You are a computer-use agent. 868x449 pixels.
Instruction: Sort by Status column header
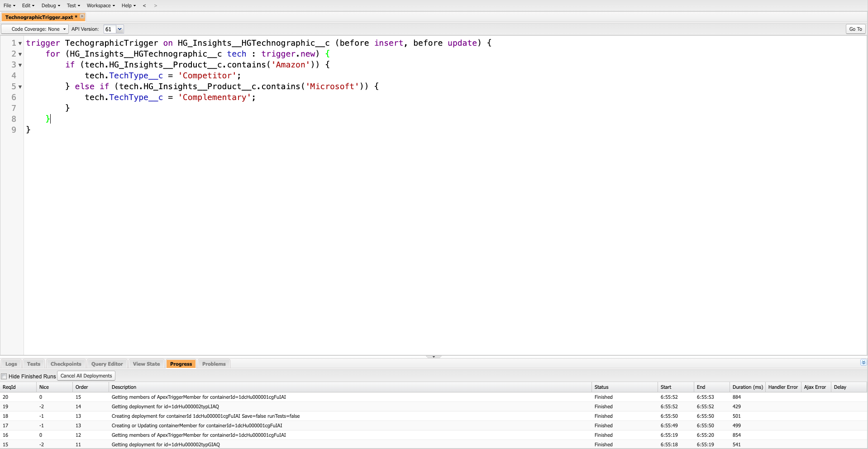pyautogui.click(x=625, y=387)
